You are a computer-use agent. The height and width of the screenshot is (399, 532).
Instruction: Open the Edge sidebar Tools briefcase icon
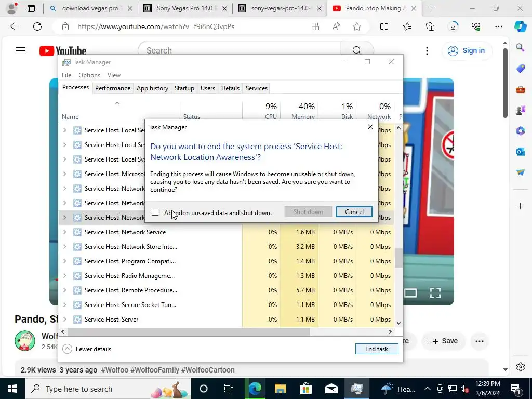(x=520, y=89)
